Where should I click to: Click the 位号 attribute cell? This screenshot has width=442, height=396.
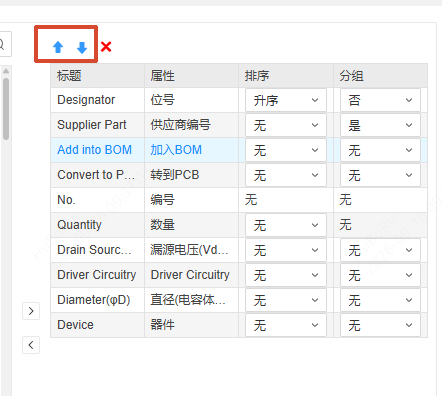[192, 100]
